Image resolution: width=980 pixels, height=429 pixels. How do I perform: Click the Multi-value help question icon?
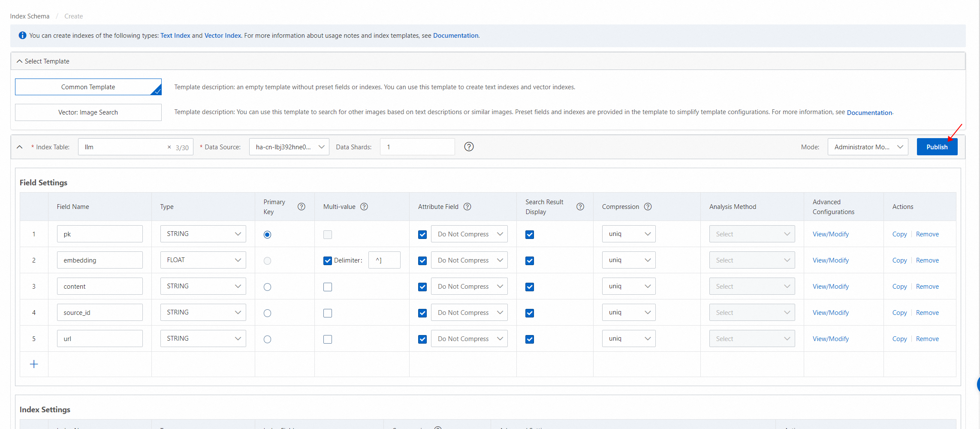364,207
